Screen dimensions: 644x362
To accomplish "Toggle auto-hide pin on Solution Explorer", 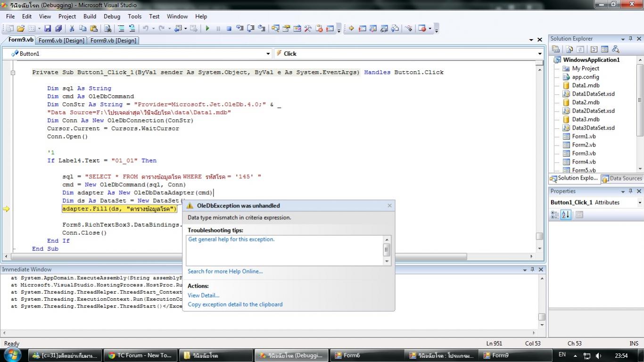I will (631, 39).
